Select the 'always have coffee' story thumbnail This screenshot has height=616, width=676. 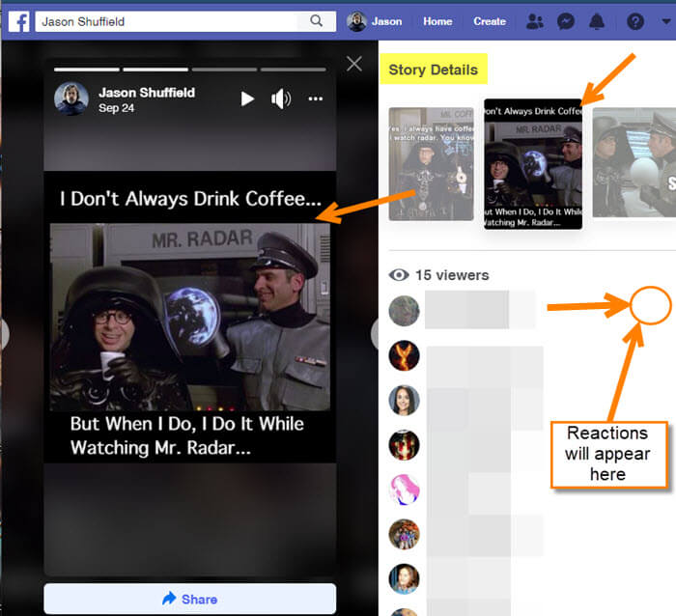[431, 164]
